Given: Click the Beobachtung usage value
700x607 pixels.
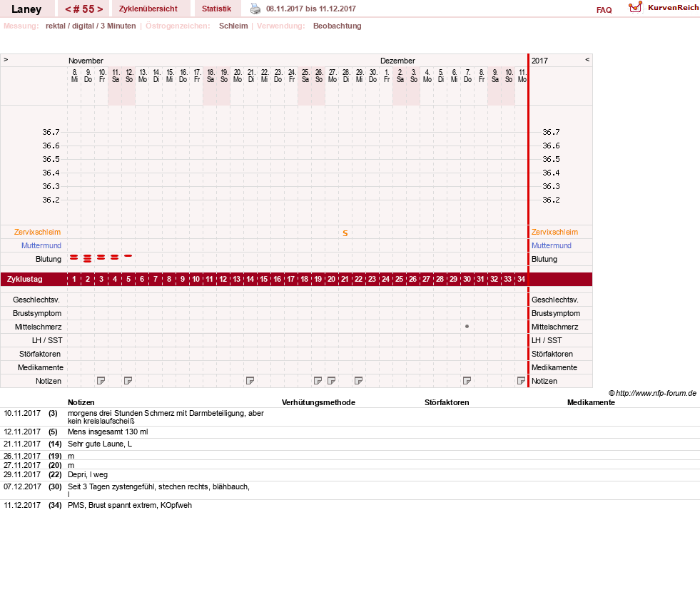Looking at the screenshot, I should click(x=337, y=26).
